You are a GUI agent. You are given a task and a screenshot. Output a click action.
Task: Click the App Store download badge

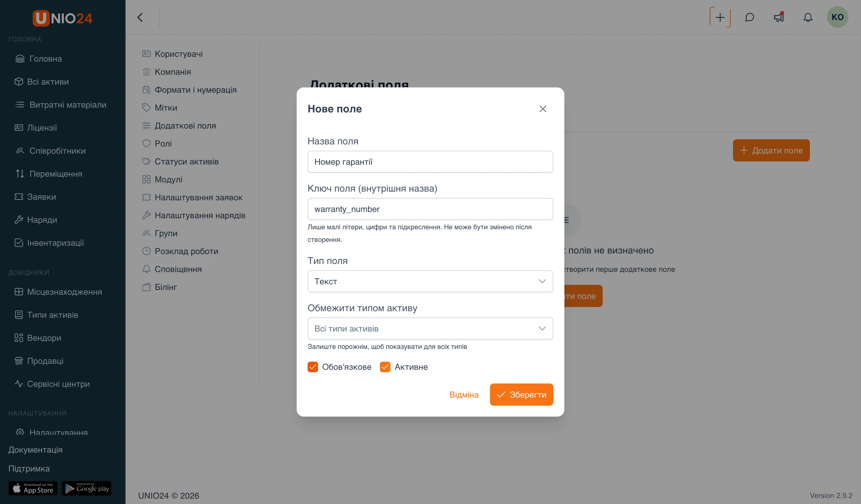tap(33, 488)
